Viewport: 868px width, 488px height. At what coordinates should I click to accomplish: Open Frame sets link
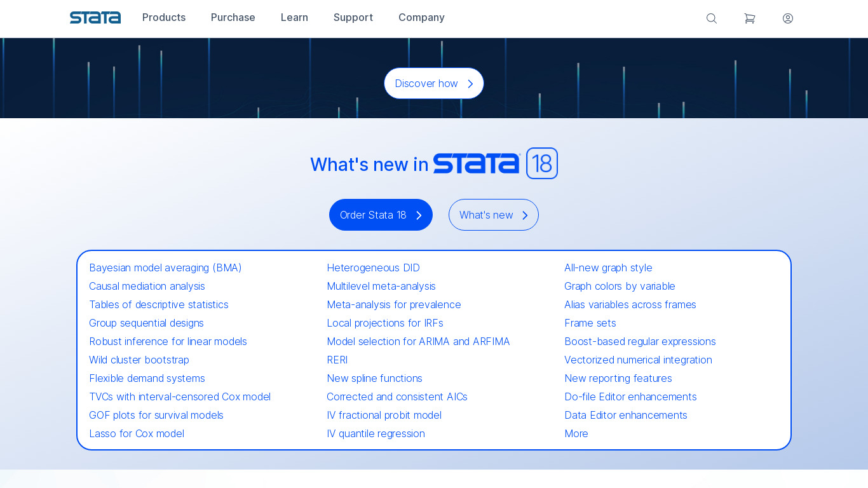tap(590, 323)
